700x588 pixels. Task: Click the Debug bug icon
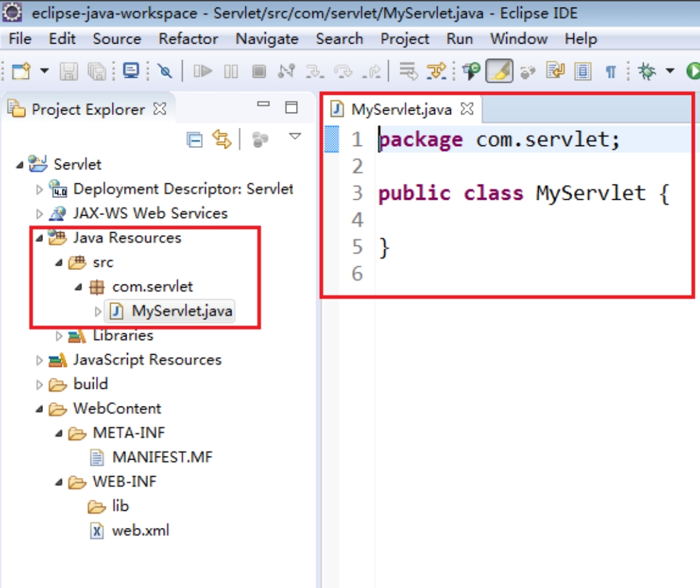(646, 71)
